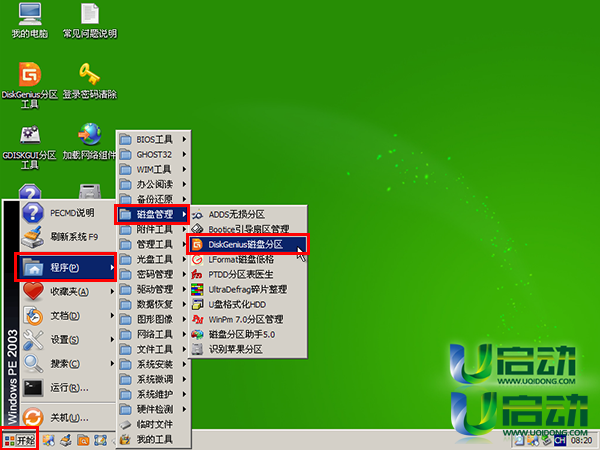Open the 文件工具 menu folder
Viewport: 600px width, 450px height.
point(153,349)
